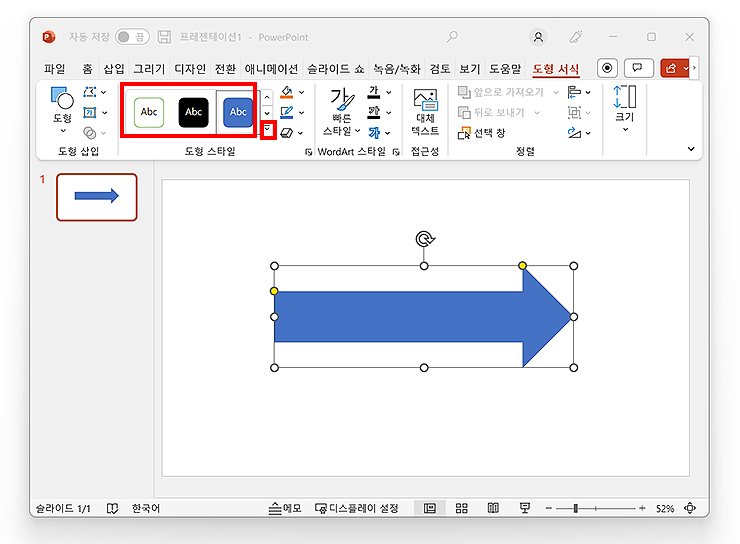Click fit slide to window icon

coord(690,508)
